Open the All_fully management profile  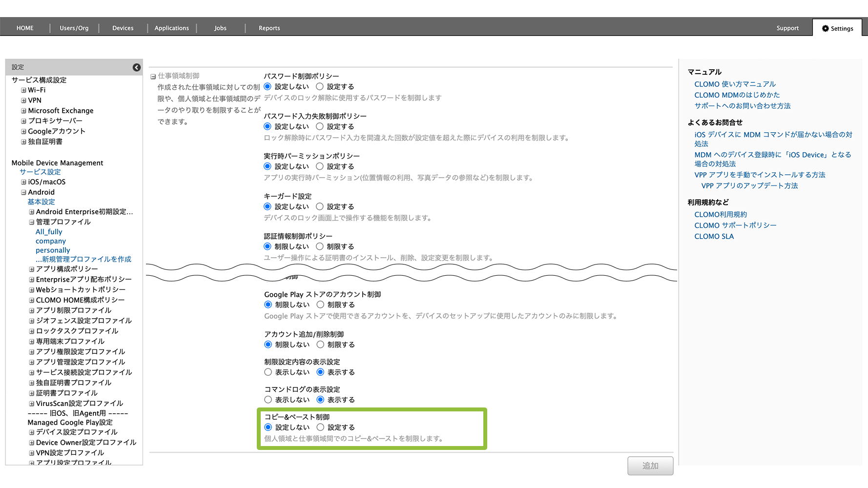49,232
